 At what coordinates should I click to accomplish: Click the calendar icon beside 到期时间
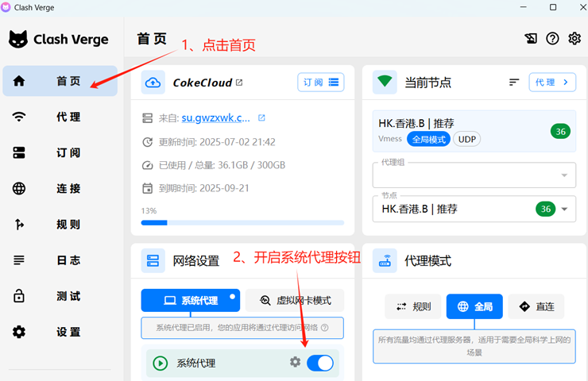coord(147,188)
